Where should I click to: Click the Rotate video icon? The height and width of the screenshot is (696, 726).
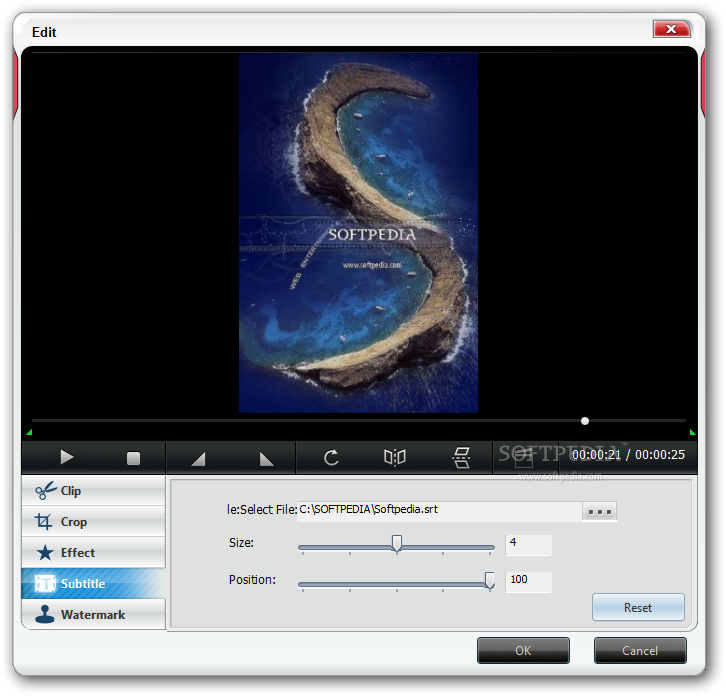[x=331, y=458]
